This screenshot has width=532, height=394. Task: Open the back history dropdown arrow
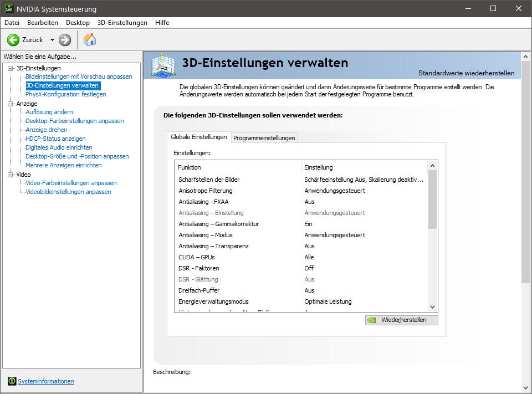pyautogui.click(x=52, y=40)
